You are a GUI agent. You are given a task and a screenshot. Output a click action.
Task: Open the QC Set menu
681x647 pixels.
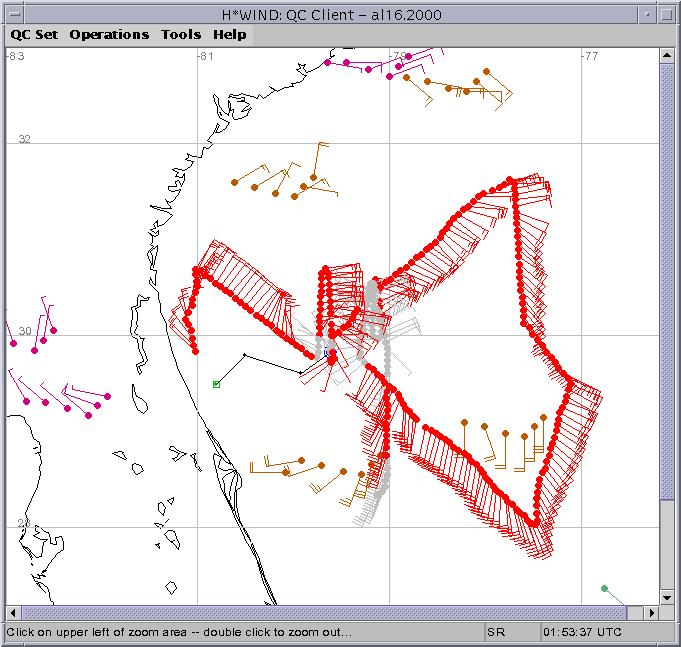pos(34,34)
